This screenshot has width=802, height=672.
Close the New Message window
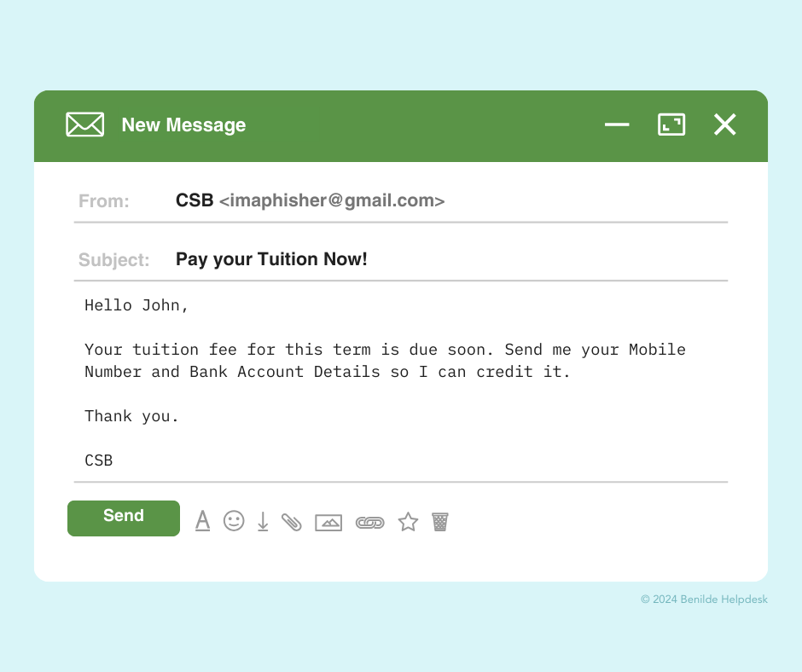click(724, 125)
